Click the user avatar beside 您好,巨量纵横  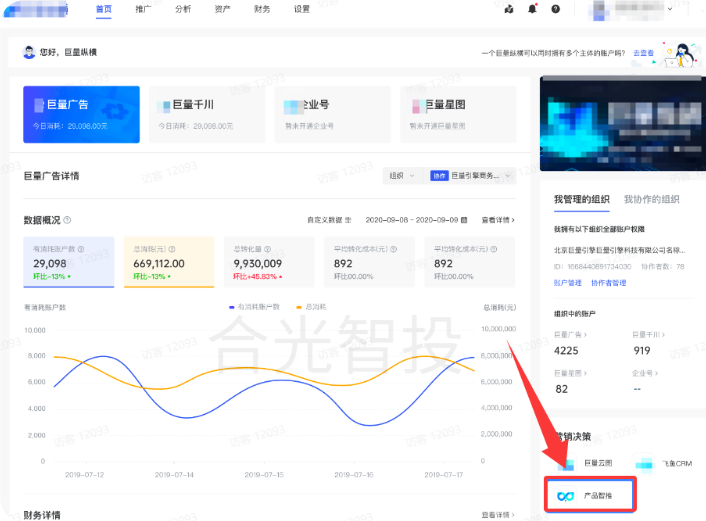[x=29, y=52]
